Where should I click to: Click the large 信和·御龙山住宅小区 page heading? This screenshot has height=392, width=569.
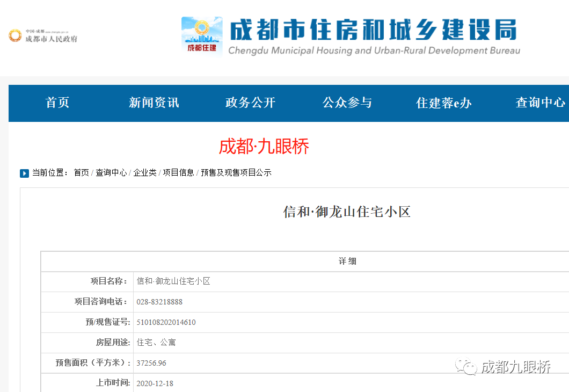[x=347, y=212]
